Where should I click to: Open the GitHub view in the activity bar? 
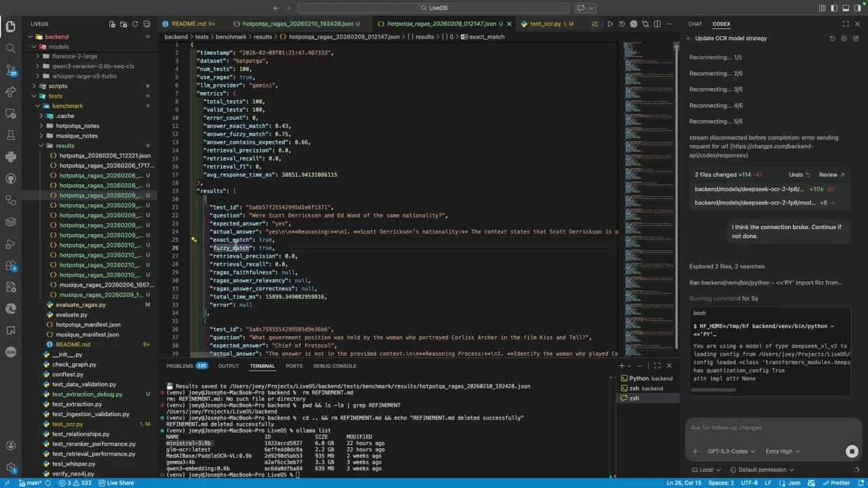(10, 179)
